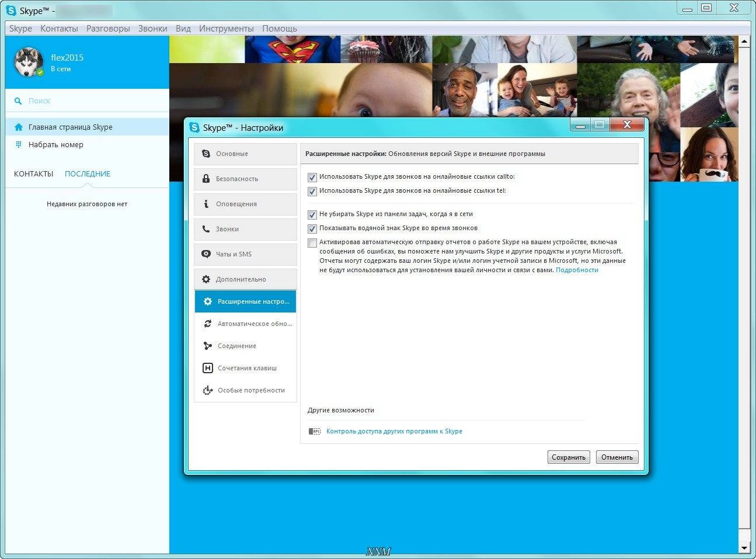This screenshot has width=756, height=559.
Task: Click the Skype icon in Настройки dialog title
Action: 194,127
